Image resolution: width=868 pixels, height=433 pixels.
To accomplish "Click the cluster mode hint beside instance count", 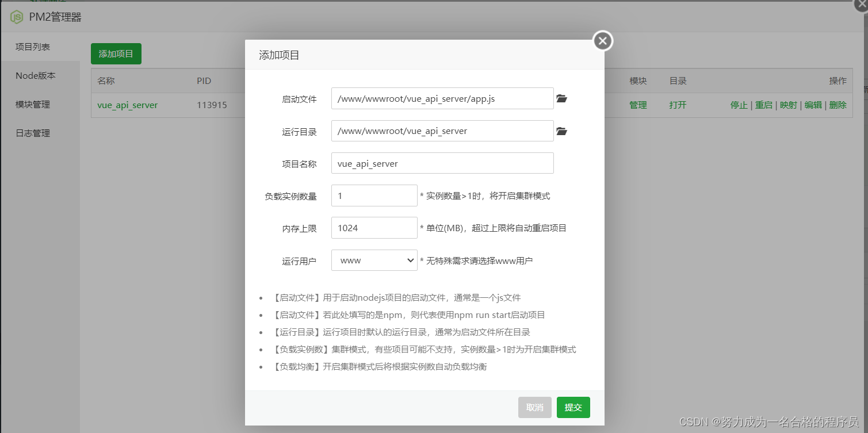I will [x=485, y=196].
